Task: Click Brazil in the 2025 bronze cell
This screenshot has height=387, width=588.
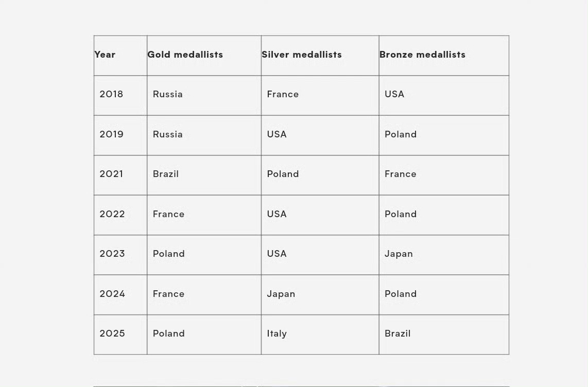Action: click(397, 333)
